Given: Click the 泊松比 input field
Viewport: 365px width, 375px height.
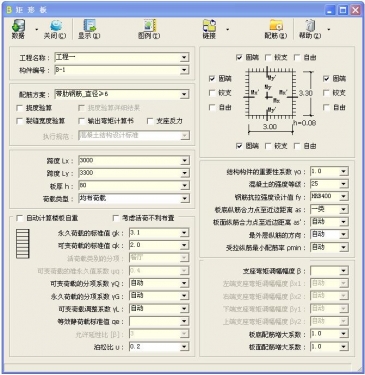Looking at the screenshot, I should (x=159, y=347).
